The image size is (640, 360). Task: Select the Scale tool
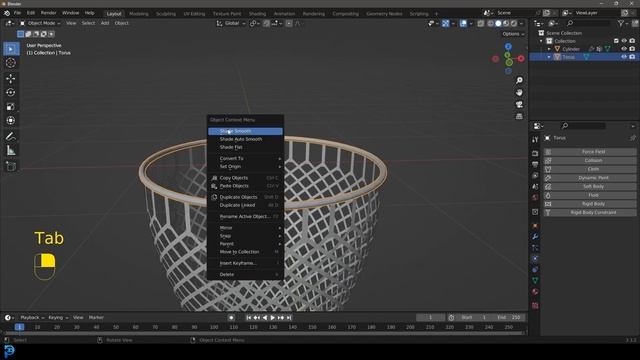point(11,107)
